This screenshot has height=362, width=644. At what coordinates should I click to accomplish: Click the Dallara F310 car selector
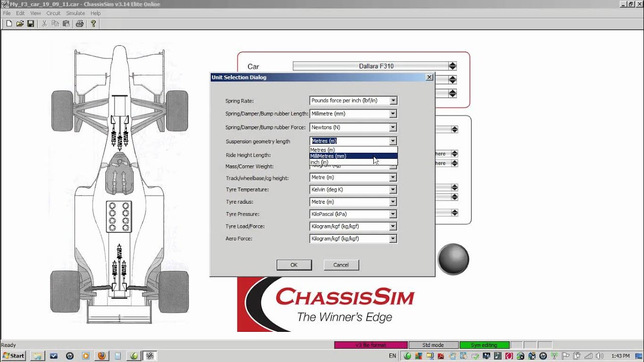[x=370, y=66]
